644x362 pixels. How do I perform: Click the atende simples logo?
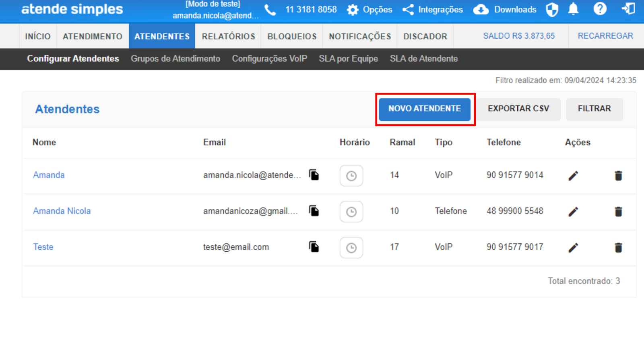72,9
